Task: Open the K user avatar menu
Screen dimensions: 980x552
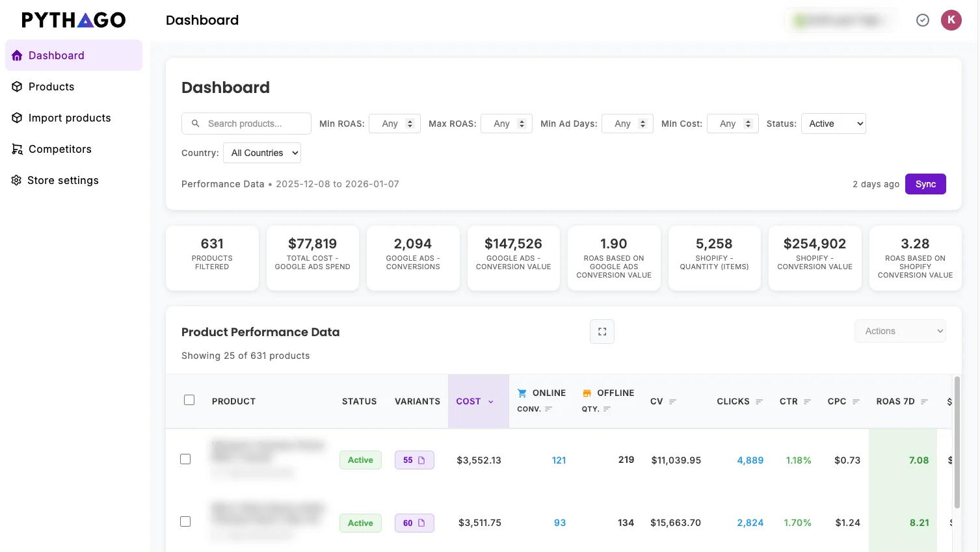Action: (951, 20)
